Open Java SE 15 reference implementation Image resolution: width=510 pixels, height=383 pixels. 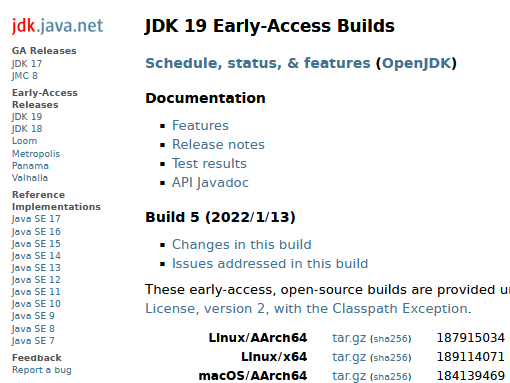pyautogui.click(x=36, y=244)
